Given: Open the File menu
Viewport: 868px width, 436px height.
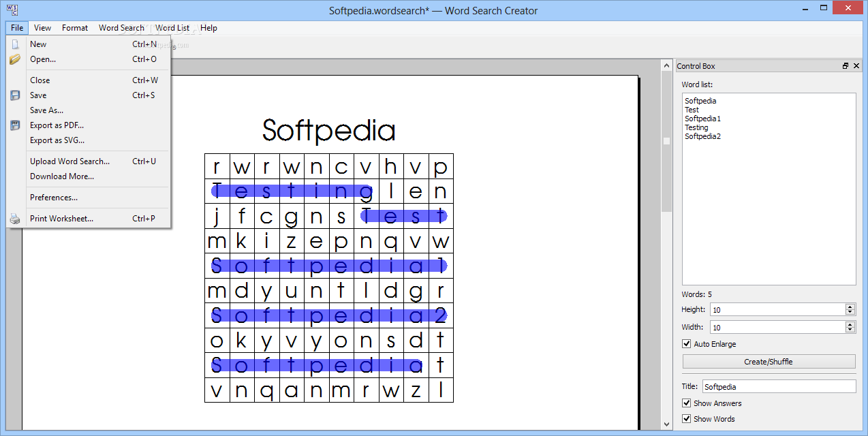Looking at the screenshot, I should pos(17,28).
